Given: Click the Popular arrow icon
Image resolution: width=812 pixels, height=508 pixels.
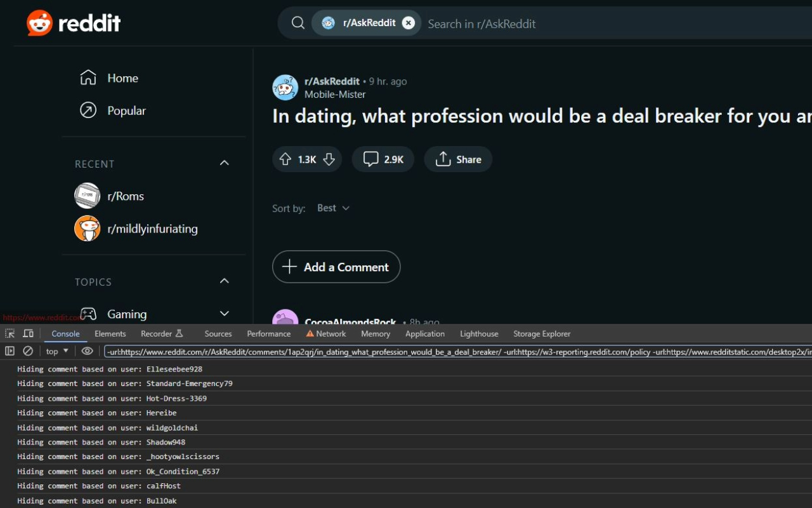Looking at the screenshot, I should coord(88,110).
